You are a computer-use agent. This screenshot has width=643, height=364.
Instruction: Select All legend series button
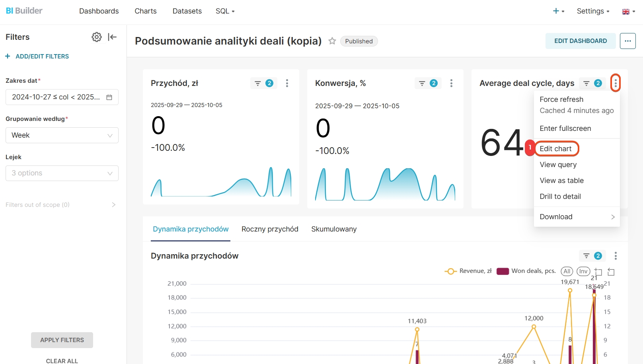[x=567, y=271]
